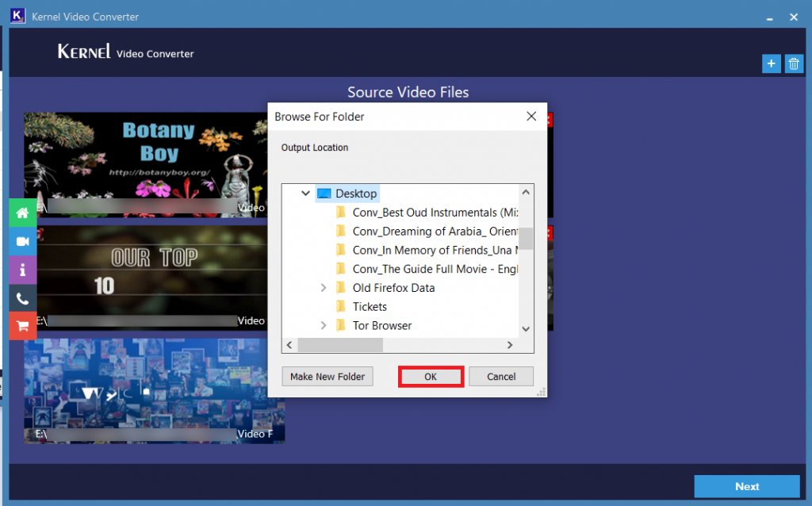812x506 pixels.
Task: Confirm output location with OK
Action: point(431,376)
